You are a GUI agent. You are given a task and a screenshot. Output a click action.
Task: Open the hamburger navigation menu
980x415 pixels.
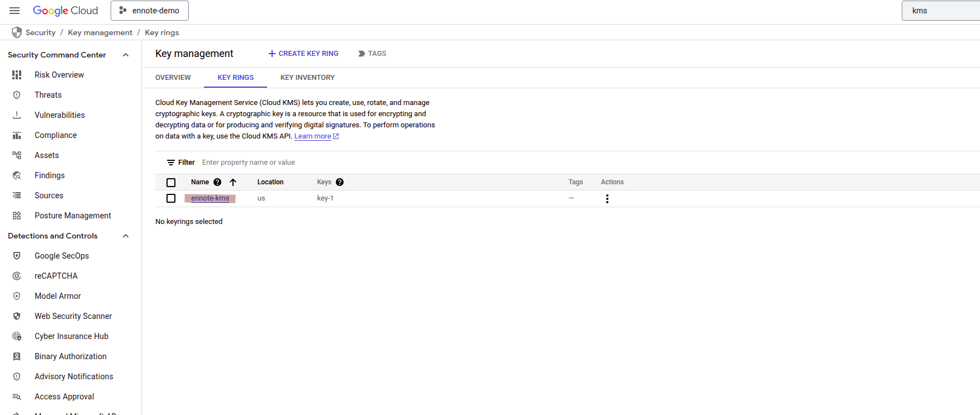click(15, 11)
